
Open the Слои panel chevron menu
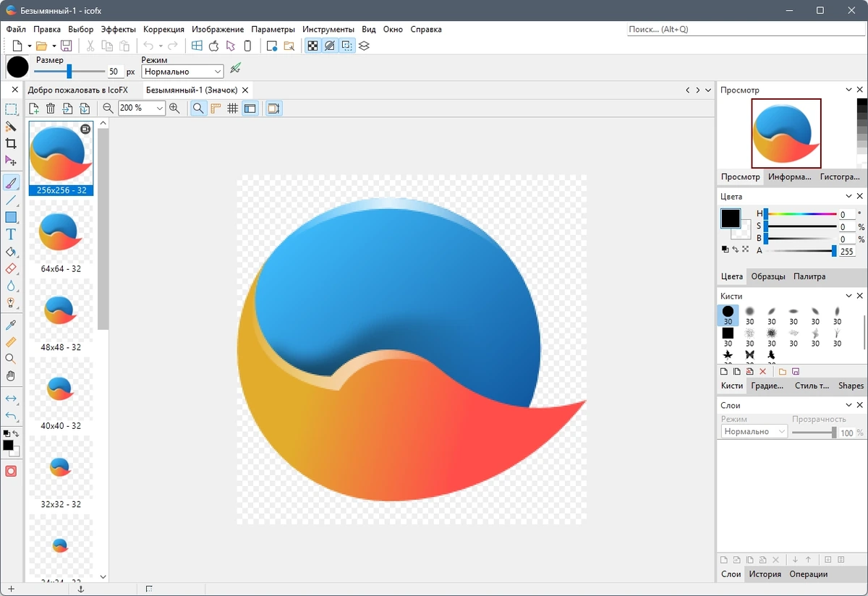pos(849,406)
